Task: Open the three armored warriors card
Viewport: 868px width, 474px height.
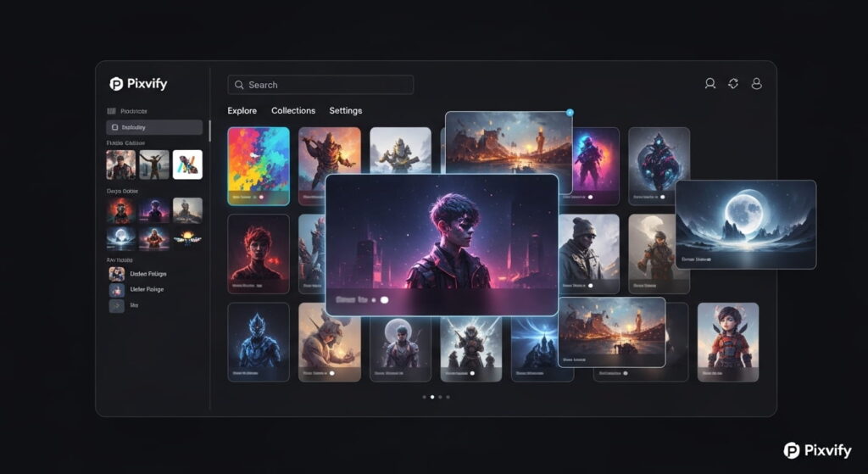Action: tap(471, 349)
